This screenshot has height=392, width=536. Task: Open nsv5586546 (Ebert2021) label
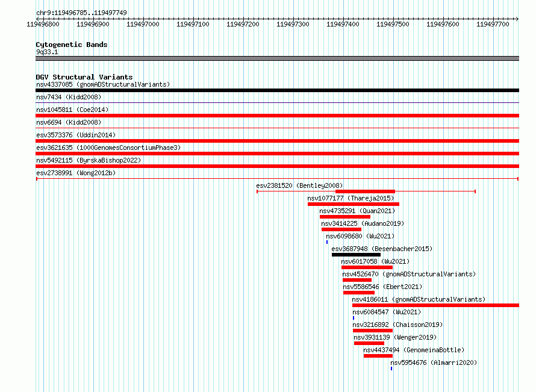(x=382, y=287)
